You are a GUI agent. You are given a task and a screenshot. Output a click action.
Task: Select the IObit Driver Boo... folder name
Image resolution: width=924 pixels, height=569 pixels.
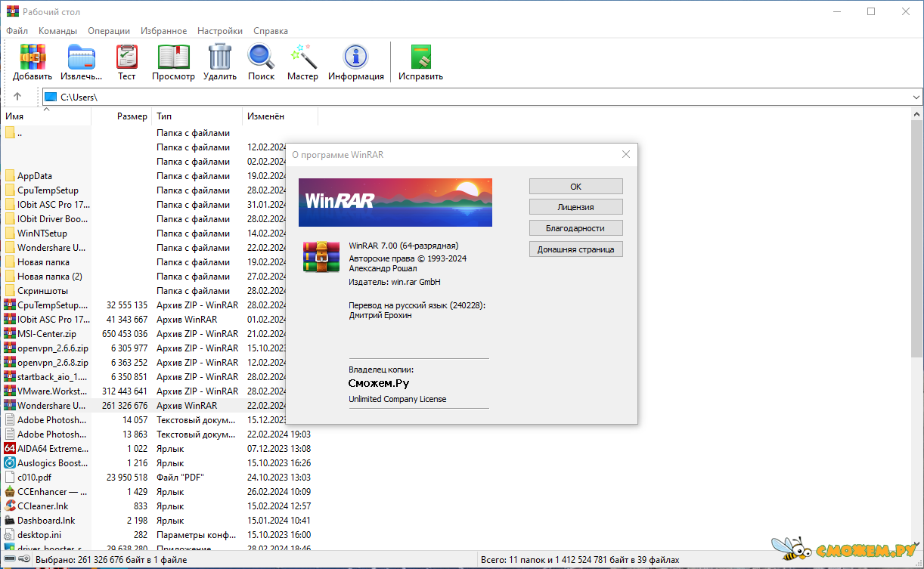(53, 219)
